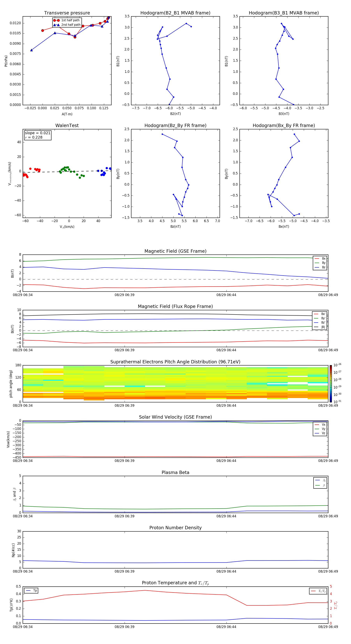351x644 pixels.
Task: Click the Bx legend entry in GSE magnetic field
Action: tap(320, 259)
